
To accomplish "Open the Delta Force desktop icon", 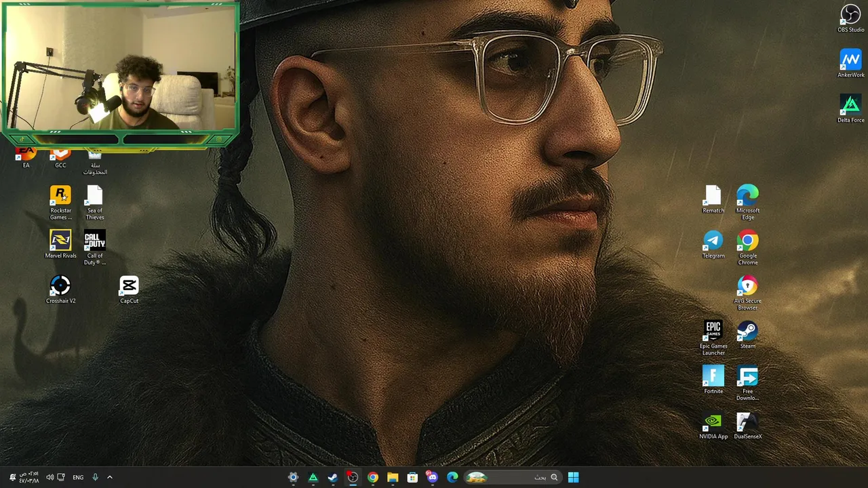I will (x=850, y=108).
